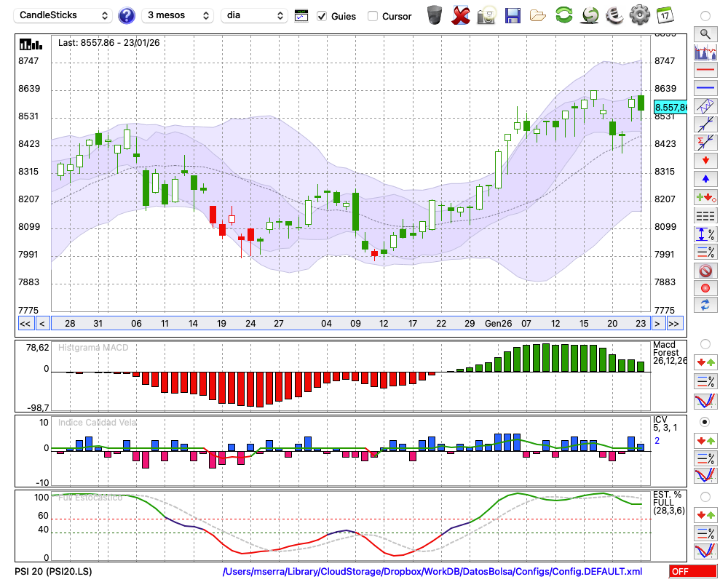
Task: Click the blue floppy disk save icon
Action: tap(513, 15)
